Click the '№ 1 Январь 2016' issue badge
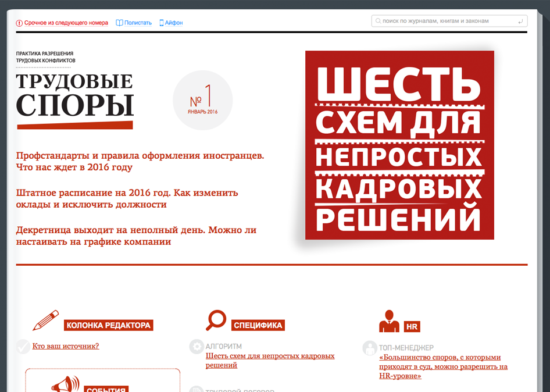Screen dimensions: 550x392 tap(203, 101)
